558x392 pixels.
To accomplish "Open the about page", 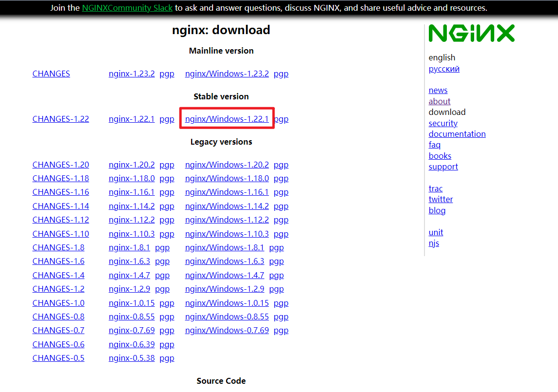I will [x=439, y=101].
